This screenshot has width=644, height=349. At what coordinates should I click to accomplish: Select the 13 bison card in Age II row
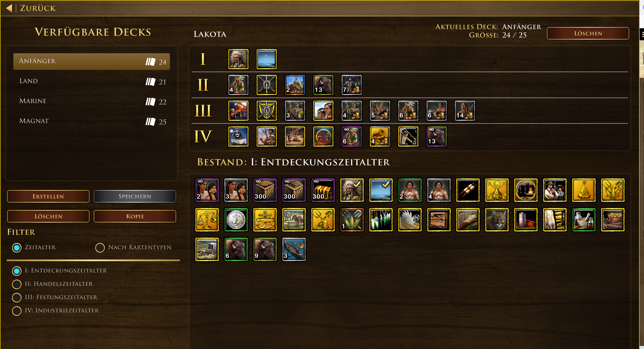pyautogui.click(x=323, y=85)
